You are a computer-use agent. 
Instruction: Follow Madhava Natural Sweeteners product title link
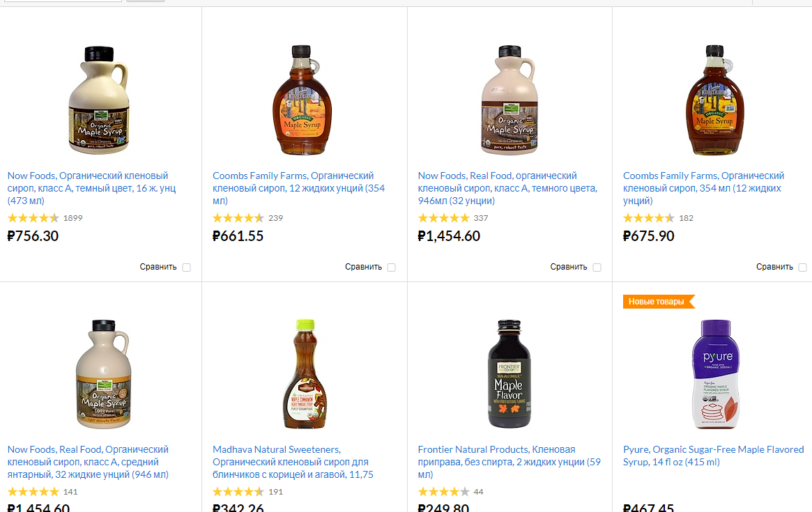pos(293,462)
